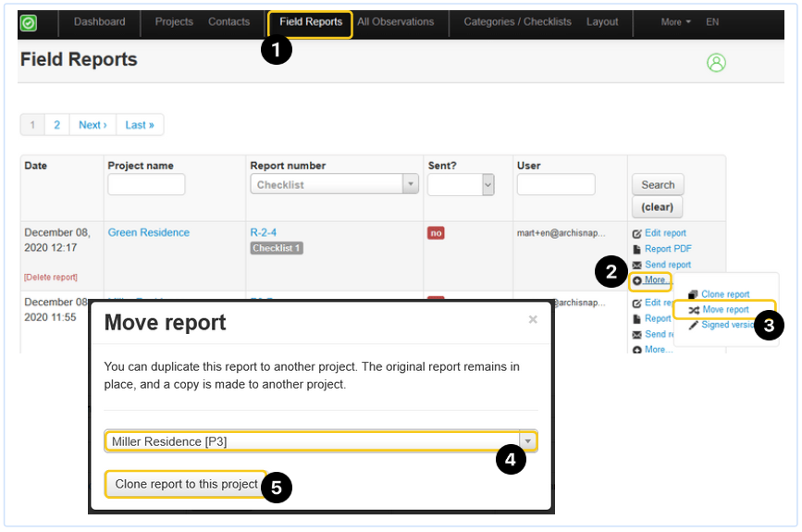Open the green user profile icon
802x532 pixels.
(x=716, y=63)
